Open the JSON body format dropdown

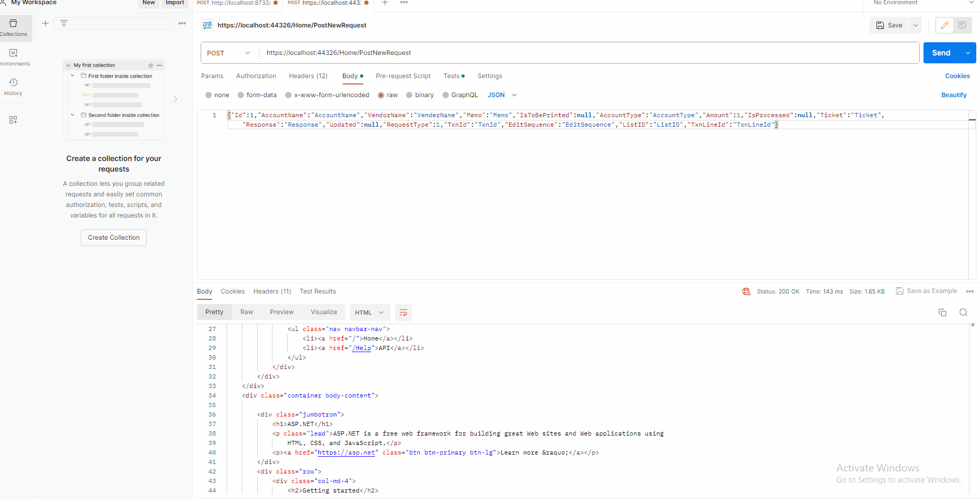point(502,95)
